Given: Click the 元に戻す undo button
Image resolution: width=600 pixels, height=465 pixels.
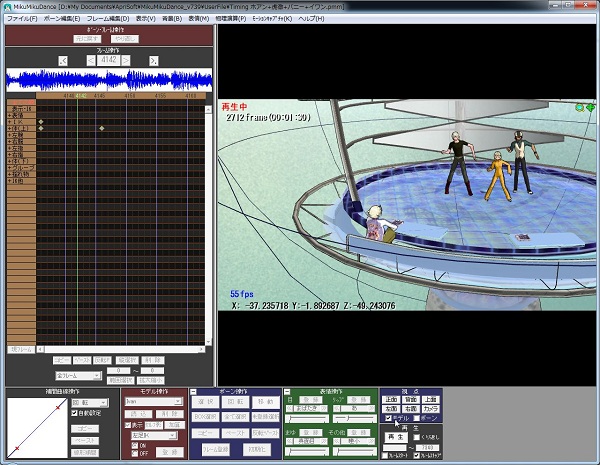Looking at the screenshot, I should point(87,39).
